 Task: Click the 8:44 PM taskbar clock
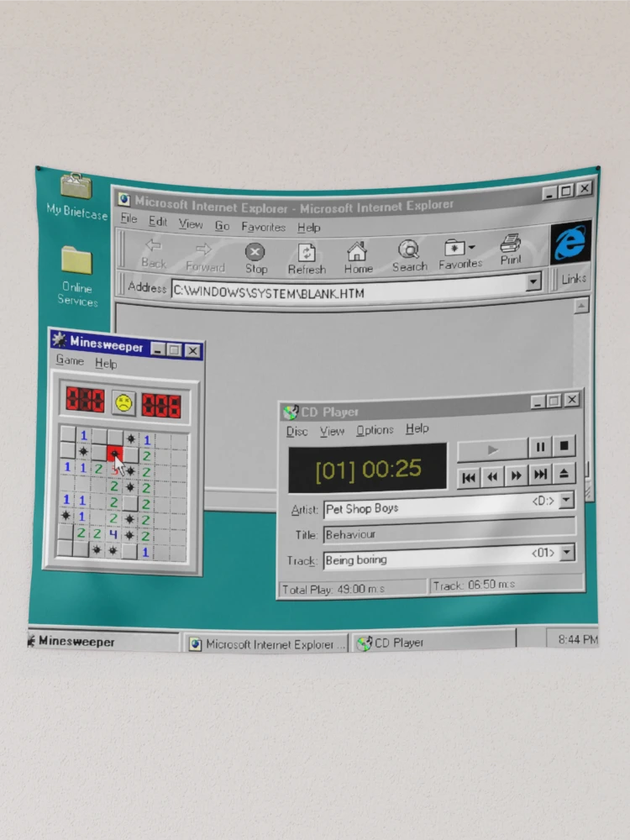(577, 639)
